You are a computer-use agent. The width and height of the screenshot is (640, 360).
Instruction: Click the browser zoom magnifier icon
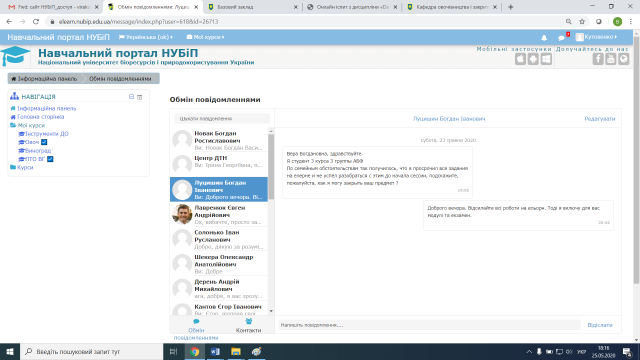pos(569,22)
